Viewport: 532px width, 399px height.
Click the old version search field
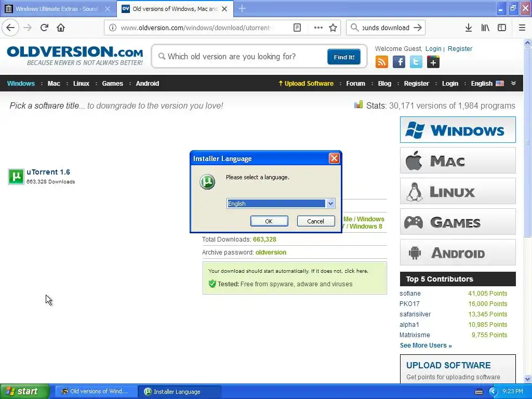[x=241, y=56]
